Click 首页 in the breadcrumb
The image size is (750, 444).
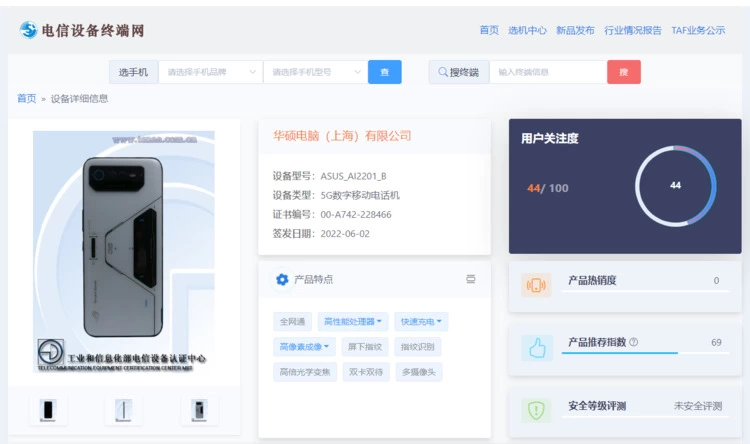coord(26,98)
